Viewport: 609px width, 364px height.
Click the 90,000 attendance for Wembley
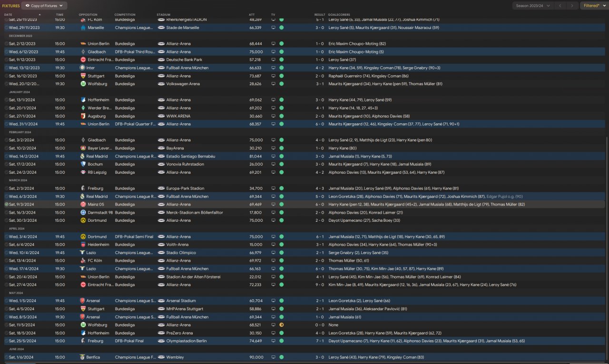[x=256, y=357]
